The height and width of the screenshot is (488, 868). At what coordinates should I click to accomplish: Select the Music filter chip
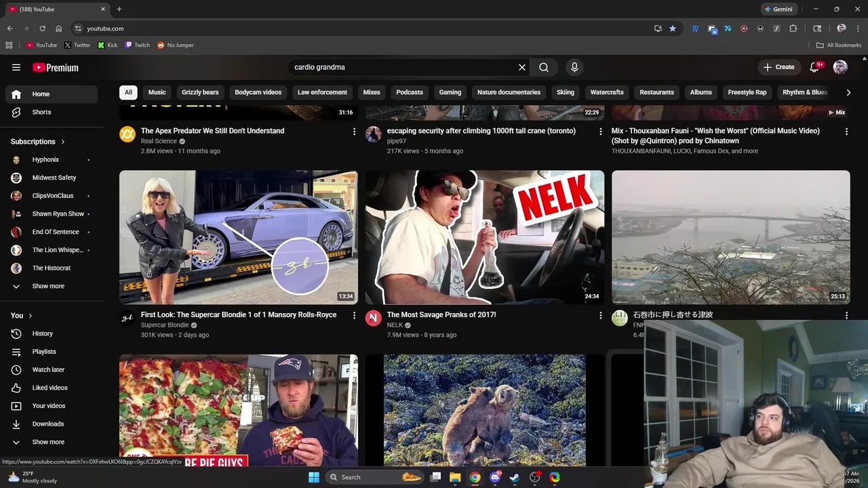click(157, 92)
